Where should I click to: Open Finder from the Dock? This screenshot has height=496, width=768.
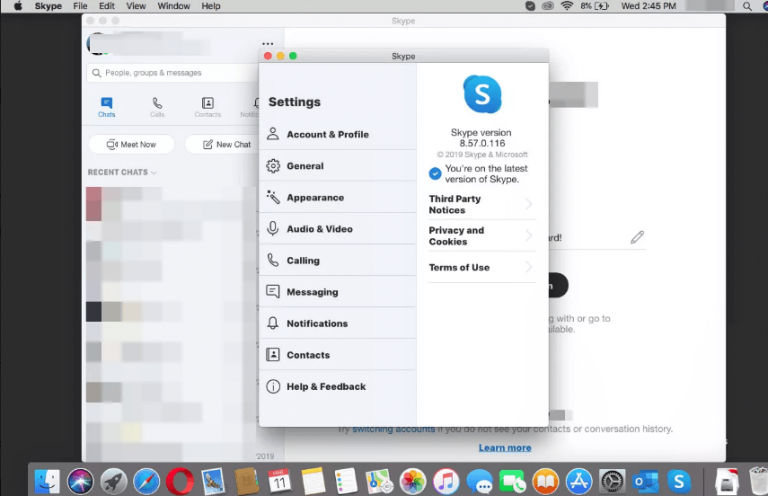click(x=47, y=481)
